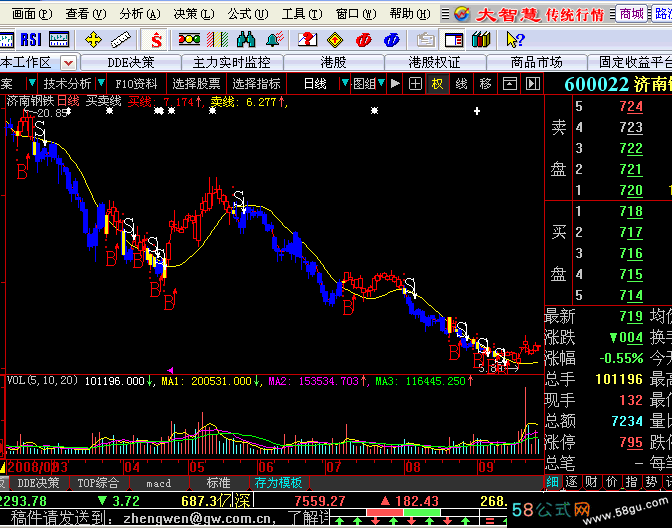Open the 工具(T) menu
Image resolution: width=672 pixels, height=528 pixels.
pyautogui.click(x=302, y=14)
